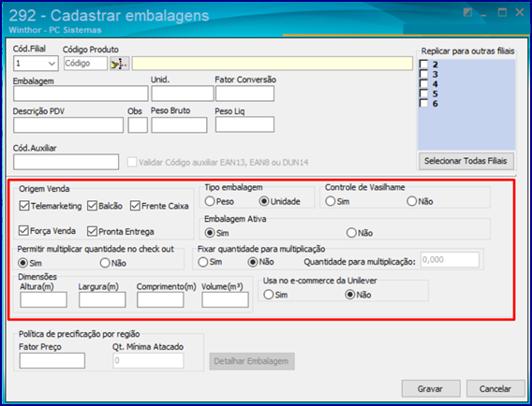
Task: Select Não for Controle de Vasilhame
Action: click(x=411, y=201)
